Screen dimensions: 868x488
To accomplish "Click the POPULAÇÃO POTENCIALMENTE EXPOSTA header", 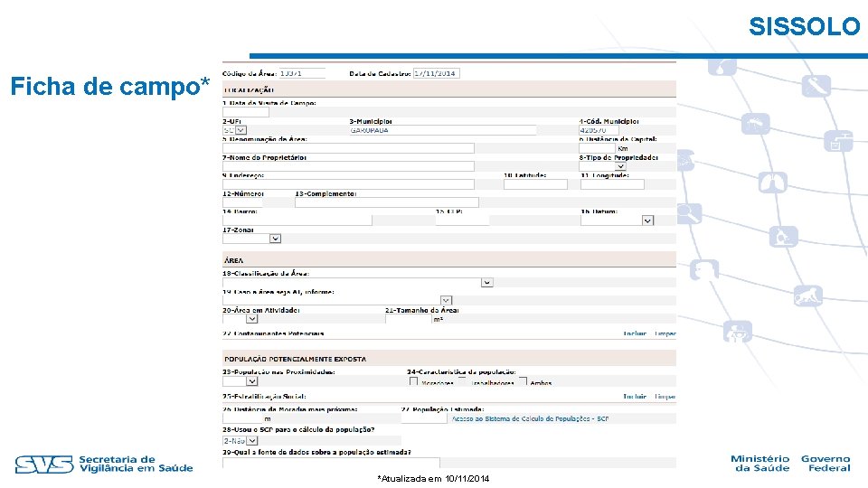I will (x=449, y=359).
